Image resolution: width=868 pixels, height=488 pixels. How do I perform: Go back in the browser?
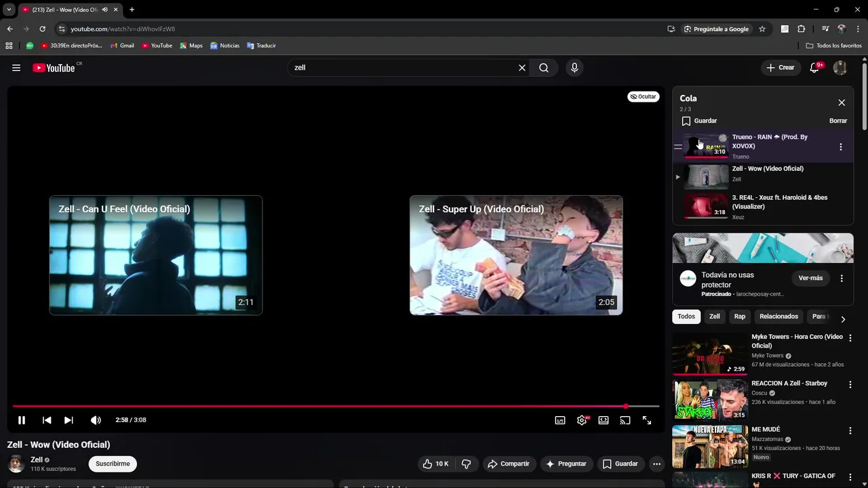click(x=9, y=29)
